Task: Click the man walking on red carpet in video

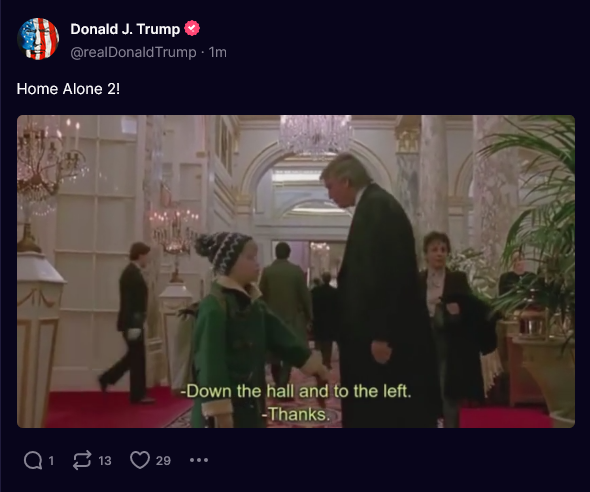Action: 129,323
